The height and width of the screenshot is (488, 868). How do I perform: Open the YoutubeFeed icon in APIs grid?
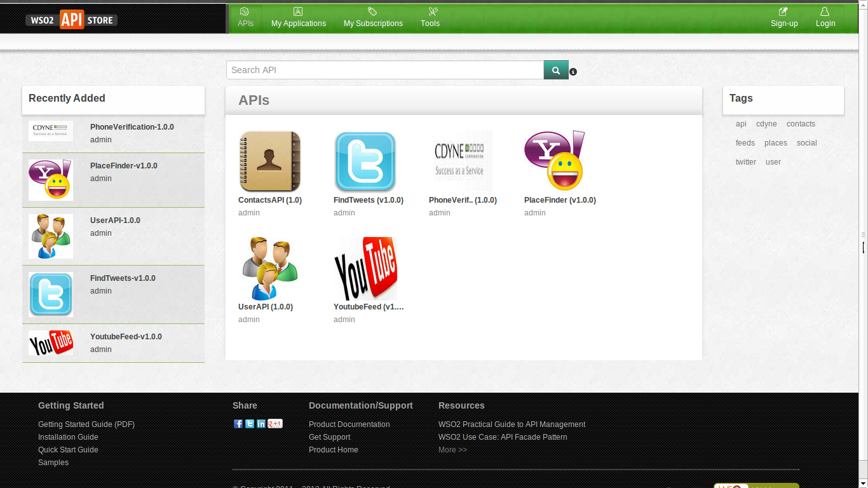click(365, 268)
